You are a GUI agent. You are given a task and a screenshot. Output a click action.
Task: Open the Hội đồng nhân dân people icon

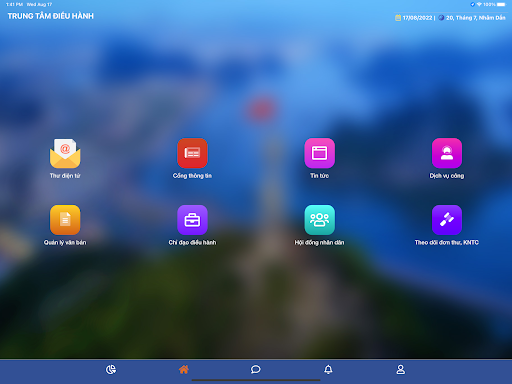tap(320, 220)
